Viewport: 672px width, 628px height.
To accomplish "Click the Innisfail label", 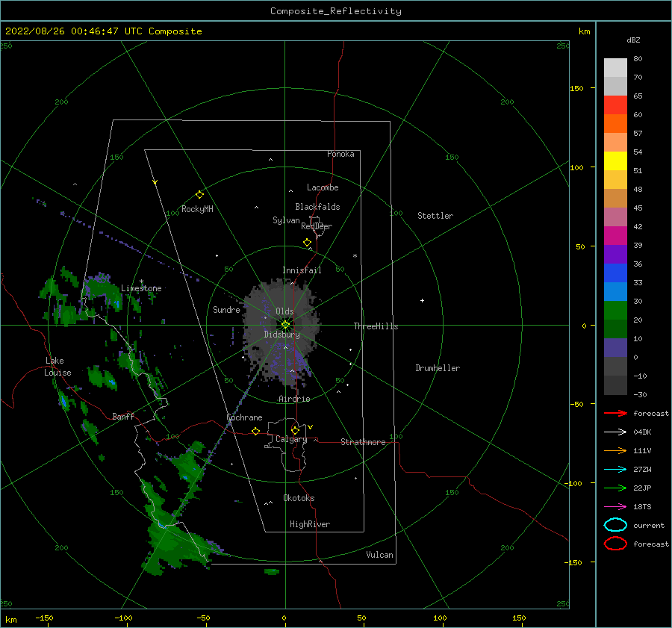I will [x=302, y=270].
